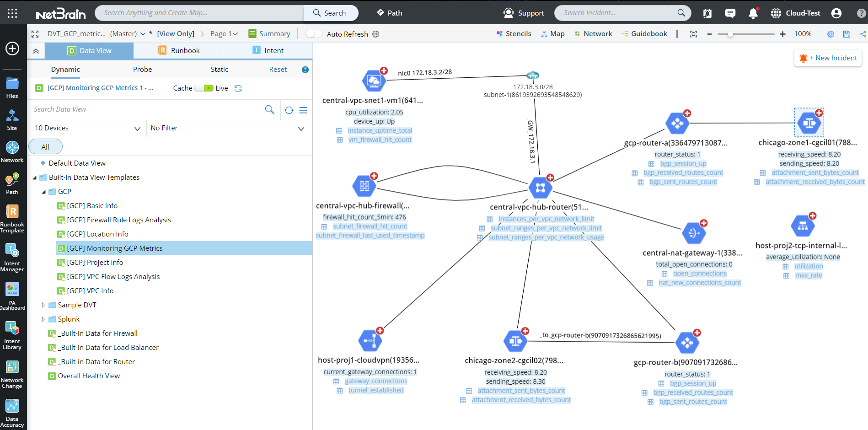Collapse the Built-in Data View Templates folder
Viewport: 868px width, 430px height.
click(35, 177)
